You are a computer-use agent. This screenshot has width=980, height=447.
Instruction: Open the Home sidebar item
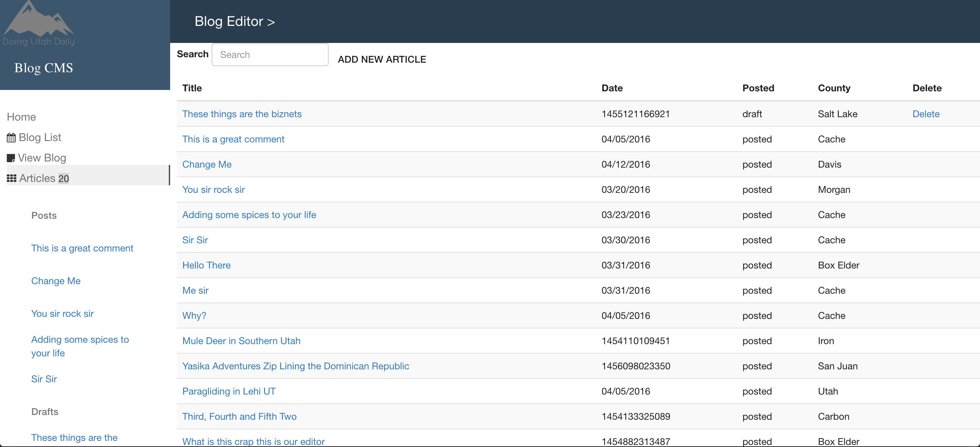coord(21,117)
